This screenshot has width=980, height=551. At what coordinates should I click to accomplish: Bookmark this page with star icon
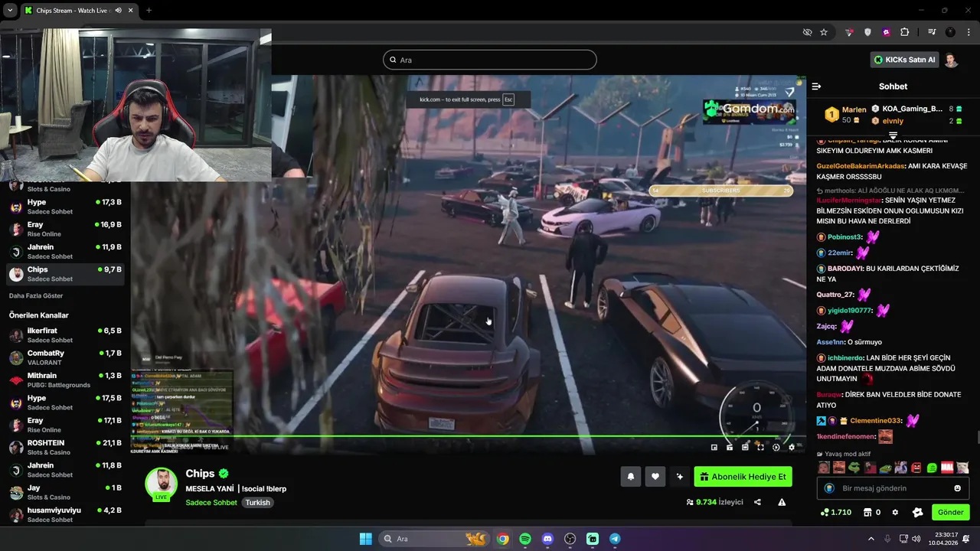point(824,32)
